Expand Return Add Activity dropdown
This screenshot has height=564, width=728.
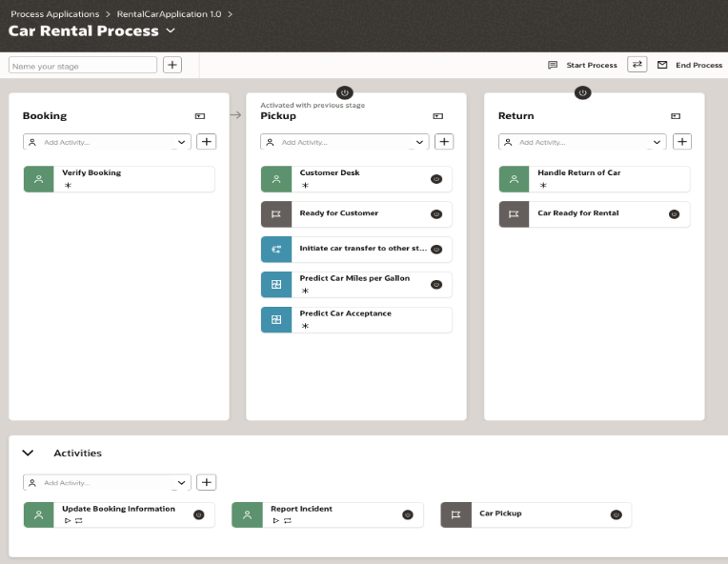click(657, 142)
